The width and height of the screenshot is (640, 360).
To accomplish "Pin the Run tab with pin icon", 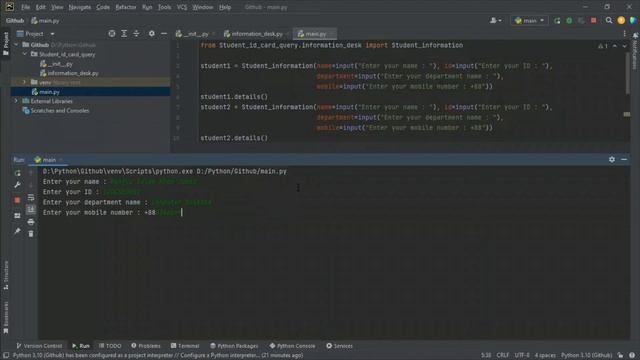I will [17, 231].
